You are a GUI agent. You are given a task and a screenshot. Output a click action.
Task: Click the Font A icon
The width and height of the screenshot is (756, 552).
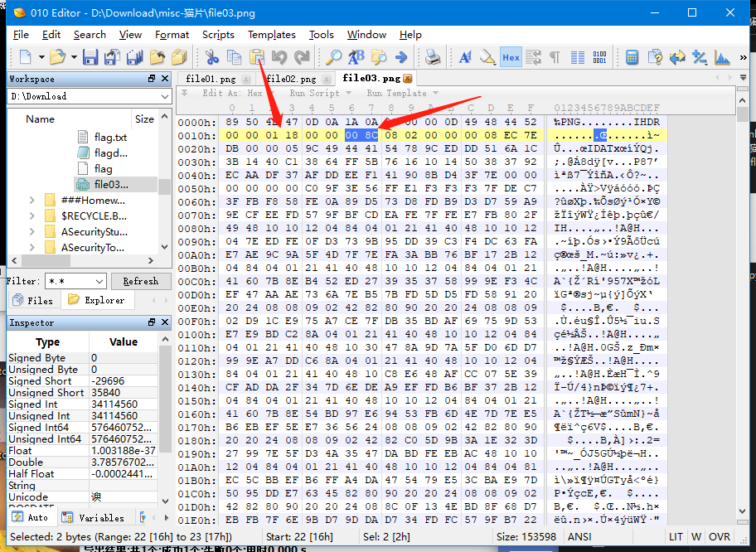click(465, 57)
